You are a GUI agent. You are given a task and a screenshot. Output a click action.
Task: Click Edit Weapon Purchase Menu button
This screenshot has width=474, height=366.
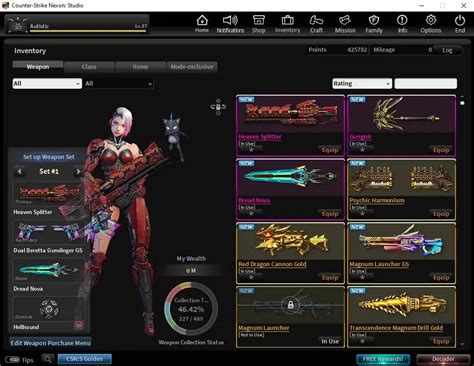coord(50,343)
